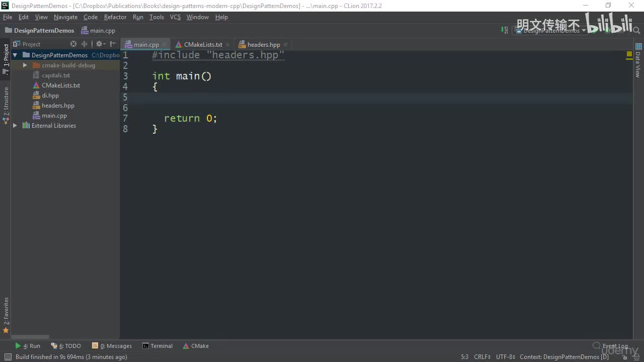Open the Code menu
Viewport: 644px width, 362px height.
click(91, 17)
